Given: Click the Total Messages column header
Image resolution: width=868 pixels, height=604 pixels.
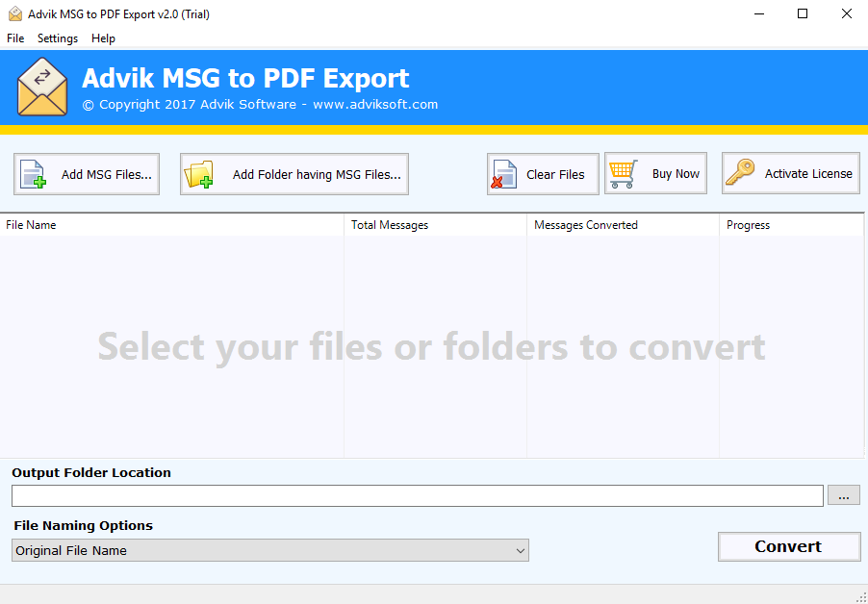Looking at the screenshot, I should [x=435, y=225].
